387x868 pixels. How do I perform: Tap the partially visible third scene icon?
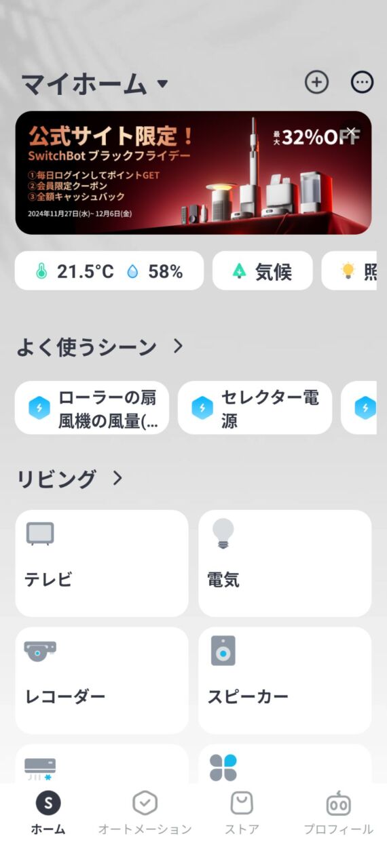click(x=365, y=408)
